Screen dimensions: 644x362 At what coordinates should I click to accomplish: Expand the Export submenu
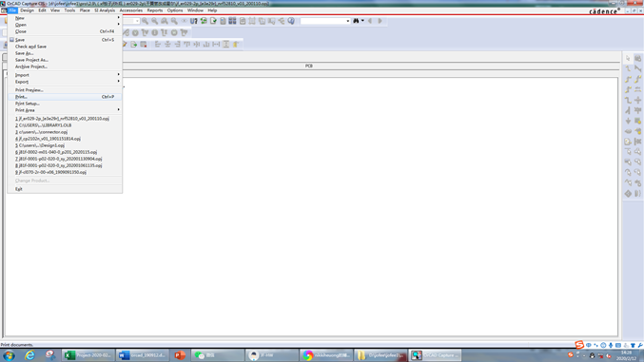point(65,82)
